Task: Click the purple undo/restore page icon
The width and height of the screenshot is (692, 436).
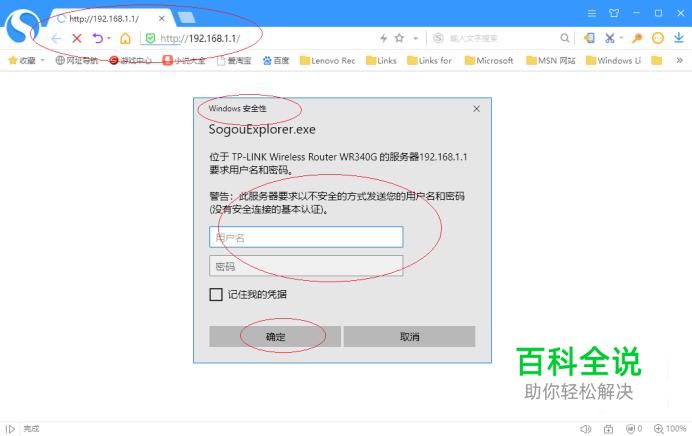Action: [97, 38]
